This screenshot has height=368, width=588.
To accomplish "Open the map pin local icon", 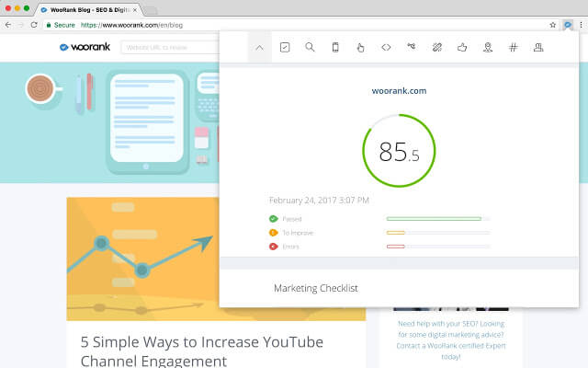I will (x=488, y=47).
